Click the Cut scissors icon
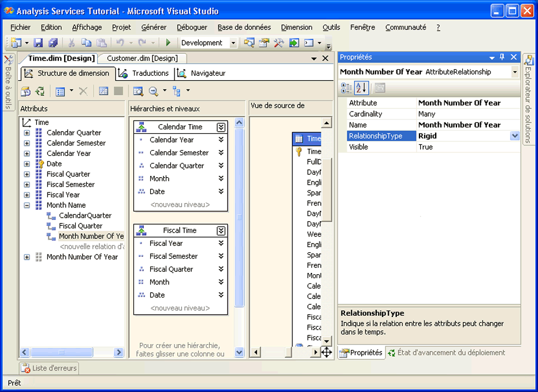Viewport: 538px width, 392px height. click(x=71, y=43)
